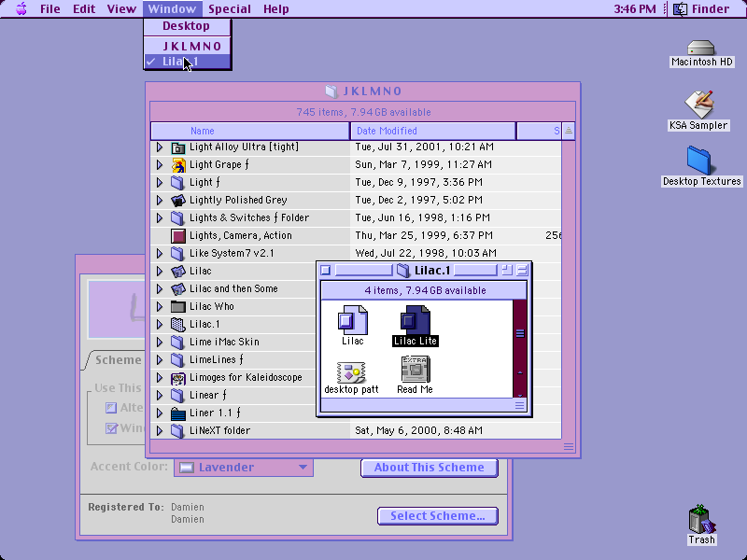Open the Lilac file icon in Lilac.1 window

(353, 320)
